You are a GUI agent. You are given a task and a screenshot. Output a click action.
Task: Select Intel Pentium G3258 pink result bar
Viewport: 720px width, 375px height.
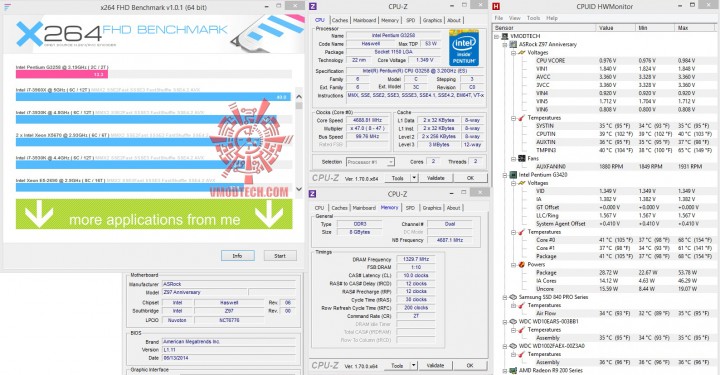[x=62, y=74]
